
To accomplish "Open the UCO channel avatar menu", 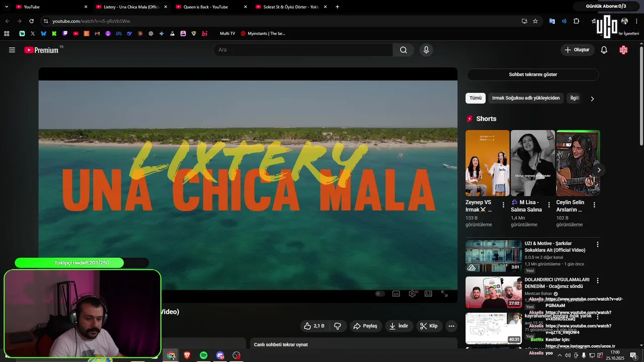I will [x=623, y=50].
